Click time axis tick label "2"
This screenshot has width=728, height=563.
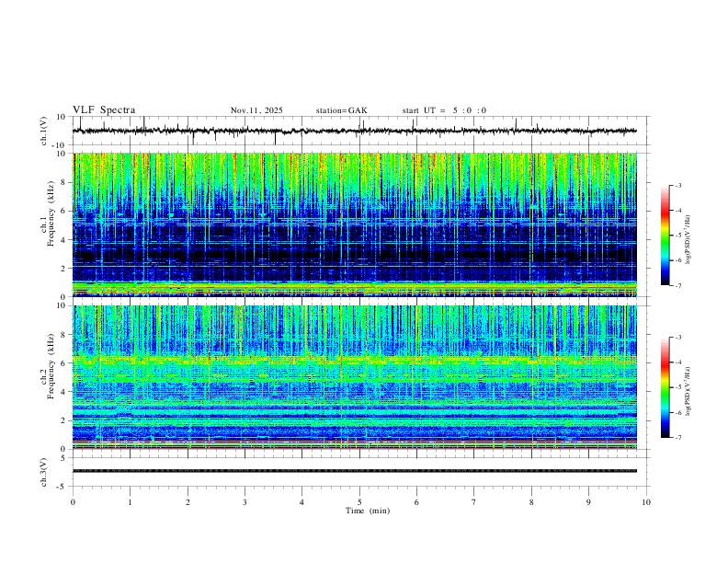tap(188, 502)
